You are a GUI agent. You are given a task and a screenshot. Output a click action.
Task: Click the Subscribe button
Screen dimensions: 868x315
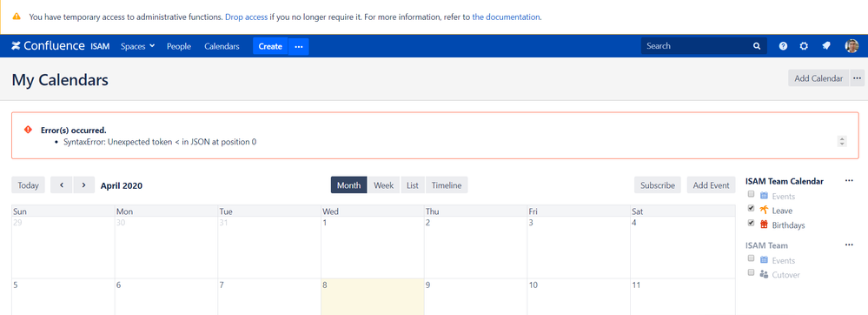pyautogui.click(x=658, y=185)
